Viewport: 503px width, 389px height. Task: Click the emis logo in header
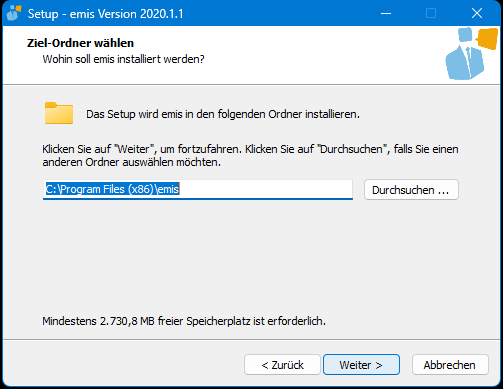471,53
